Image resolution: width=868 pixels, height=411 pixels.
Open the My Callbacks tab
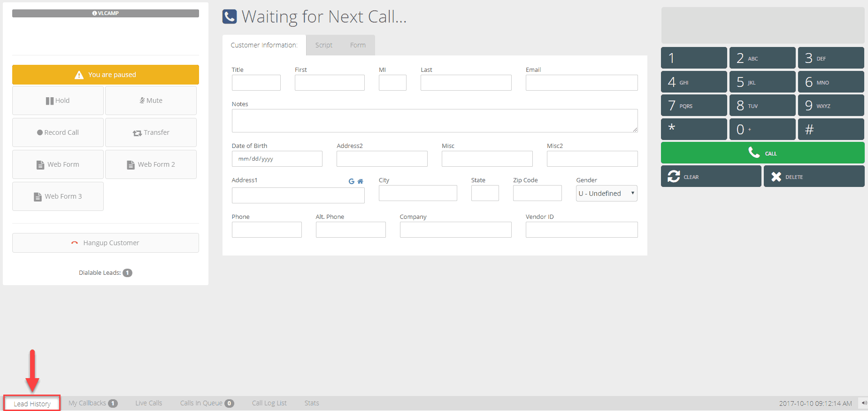(x=92, y=403)
